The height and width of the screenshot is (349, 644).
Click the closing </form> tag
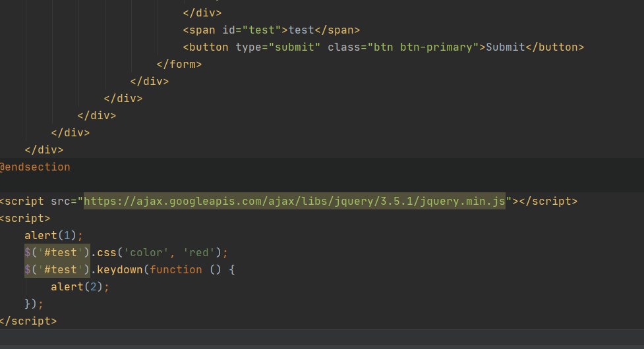[179, 65]
